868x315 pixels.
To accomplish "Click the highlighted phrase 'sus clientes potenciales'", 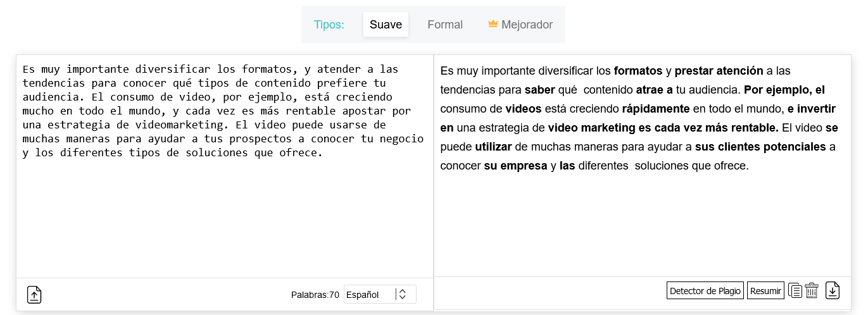I will 760,147.
